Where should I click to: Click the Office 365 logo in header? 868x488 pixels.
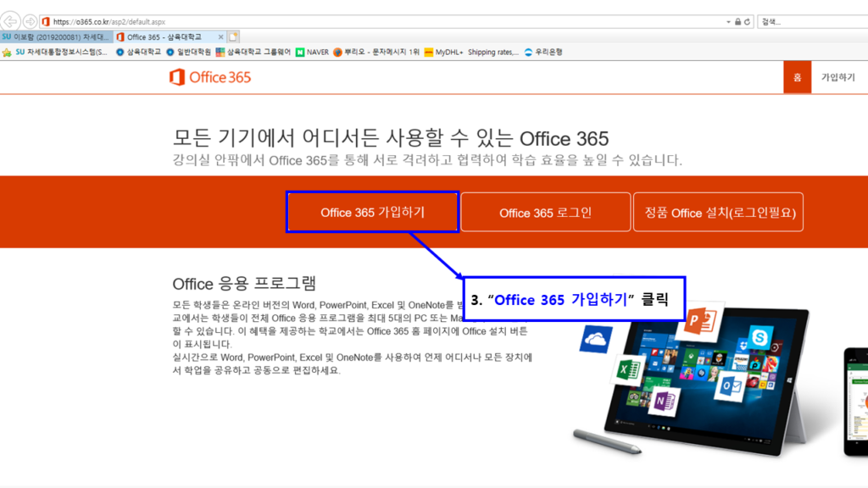coord(210,77)
